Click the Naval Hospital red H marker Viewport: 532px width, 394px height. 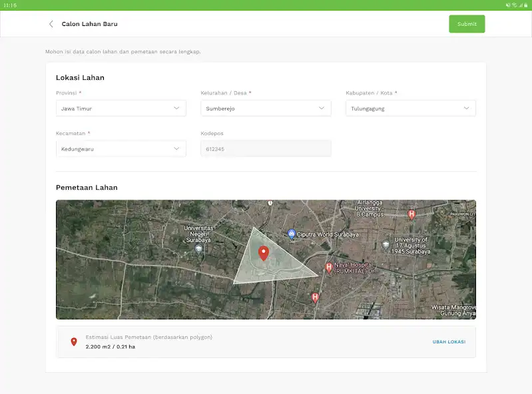pos(328,268)
